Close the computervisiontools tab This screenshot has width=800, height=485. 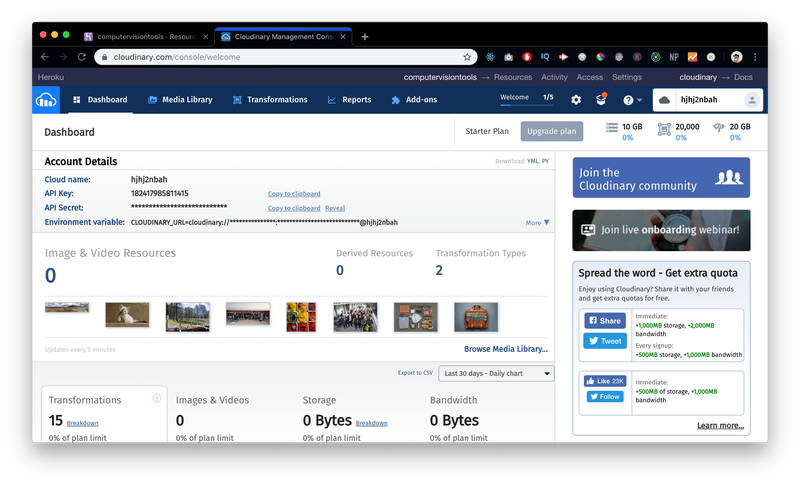point(206,37)
